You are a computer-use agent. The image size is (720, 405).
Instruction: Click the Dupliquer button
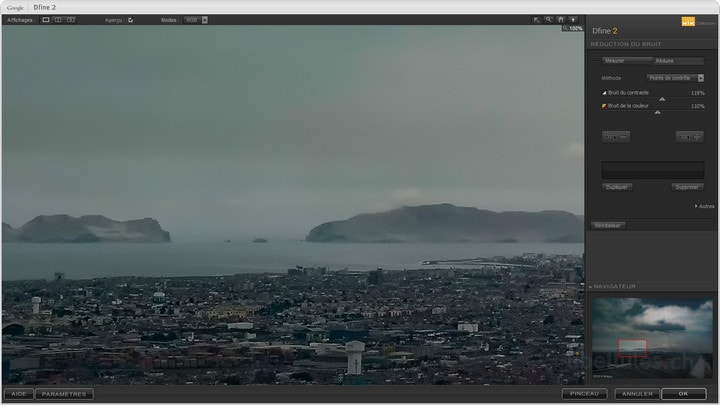[617, 187]
